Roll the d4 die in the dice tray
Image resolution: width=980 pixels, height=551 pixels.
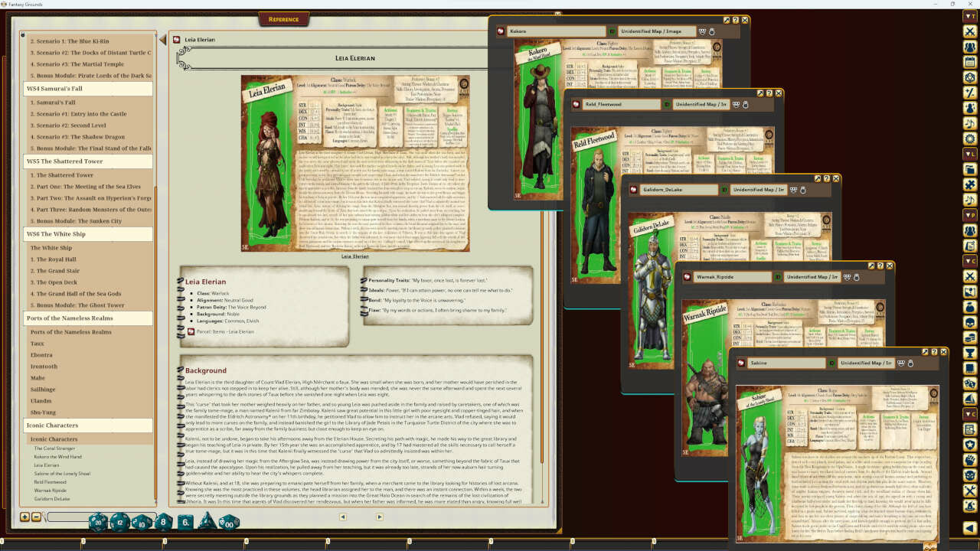tap(205, 523)
